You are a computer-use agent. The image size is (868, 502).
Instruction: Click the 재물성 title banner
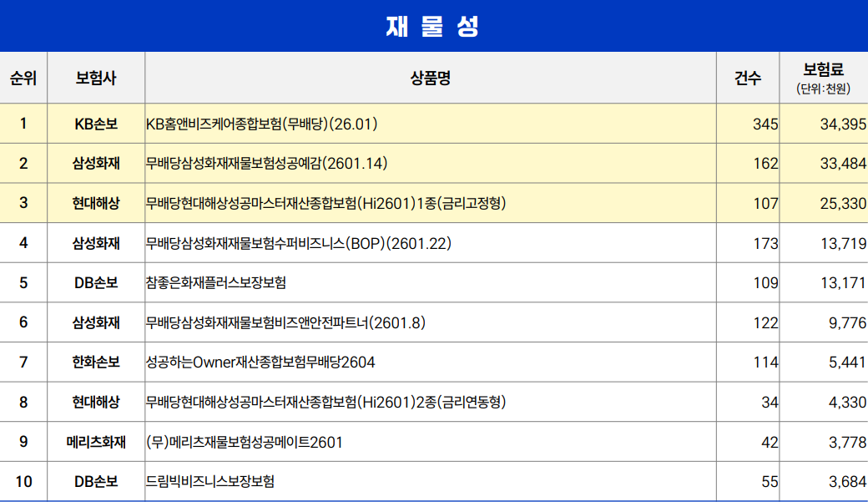tap(433, 26)
